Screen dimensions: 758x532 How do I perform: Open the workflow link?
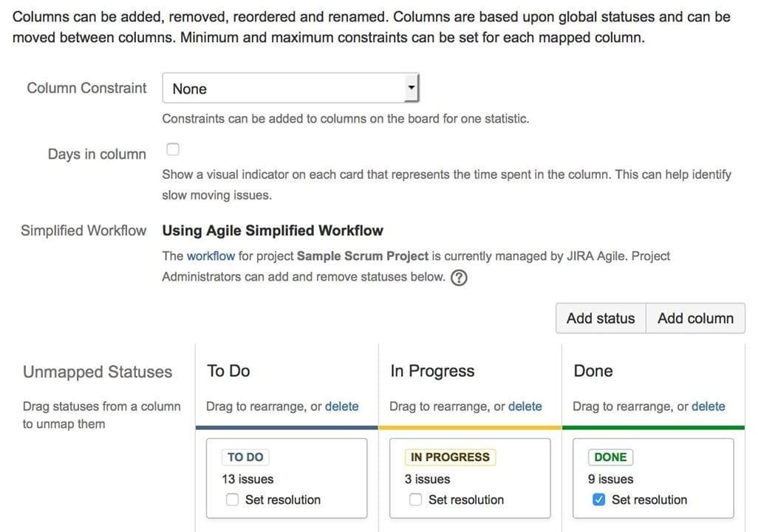[x=211, y=256]
